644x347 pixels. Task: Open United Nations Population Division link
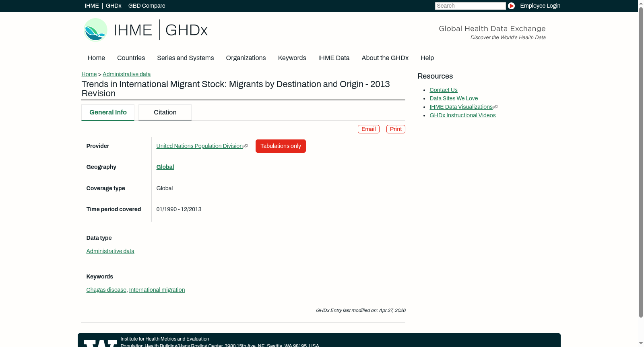coord(199,146)
